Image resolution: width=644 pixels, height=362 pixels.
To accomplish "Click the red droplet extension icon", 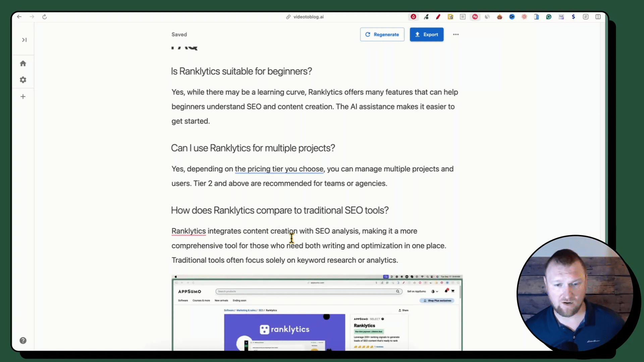I will pos(414,17).
